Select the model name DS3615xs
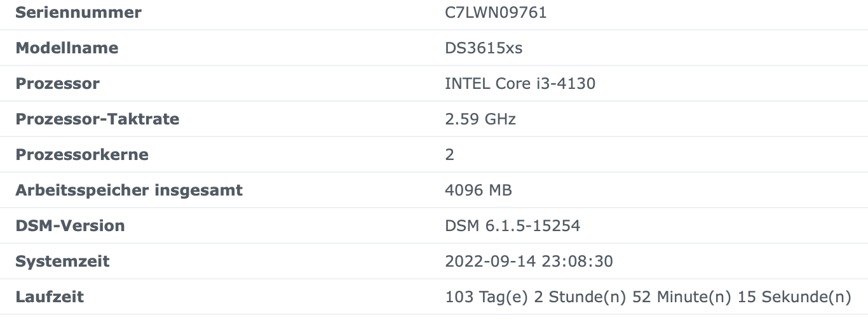The image size is (868, 320). click(484, 48)
